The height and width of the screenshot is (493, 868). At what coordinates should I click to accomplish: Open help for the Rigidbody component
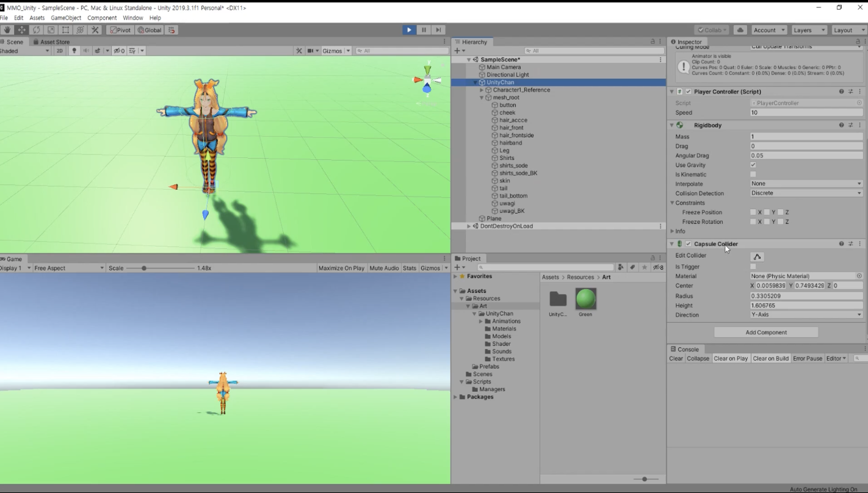tap(841, 125)
